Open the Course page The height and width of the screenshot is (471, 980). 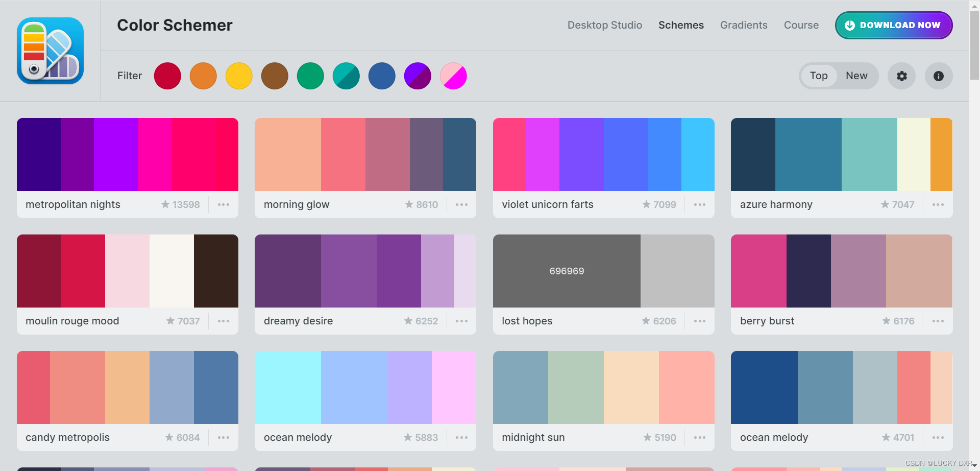(x=801, y=25)
